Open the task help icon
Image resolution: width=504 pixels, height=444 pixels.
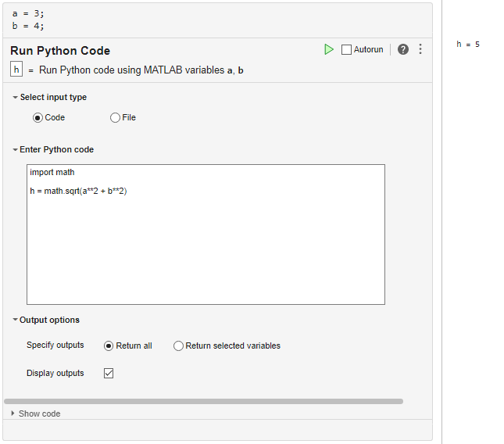(403, 49)
